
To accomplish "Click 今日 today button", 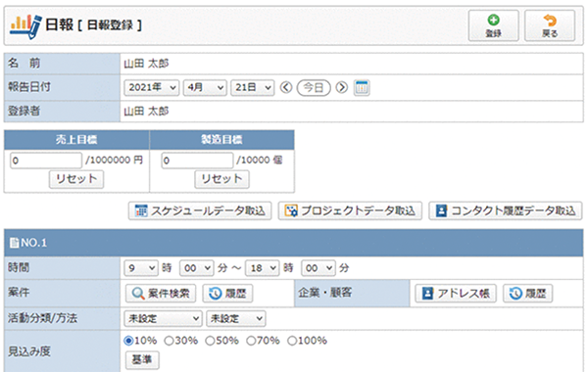I will (314, 88).
